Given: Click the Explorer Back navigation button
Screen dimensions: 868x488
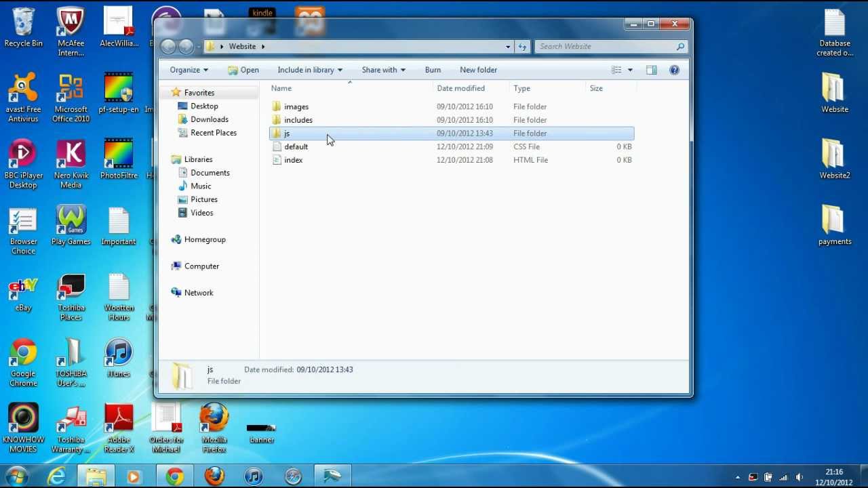Looking at the screenshot, I should [169, 46].
